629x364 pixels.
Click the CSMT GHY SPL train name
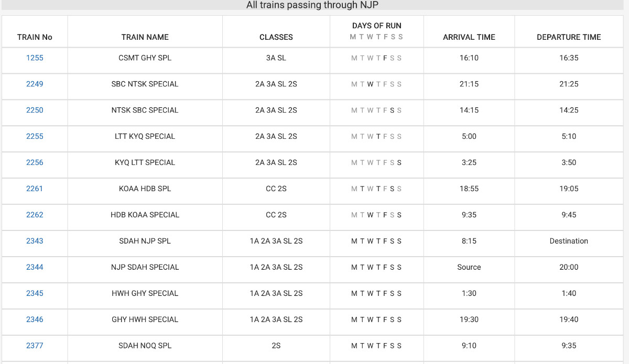coord(145,58)
